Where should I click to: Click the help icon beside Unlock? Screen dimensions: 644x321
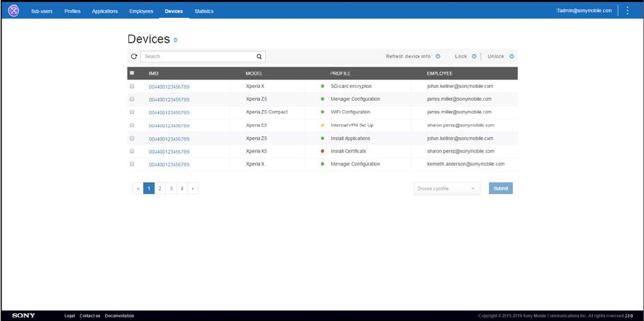pyautogui.click(x=512, y=56)
